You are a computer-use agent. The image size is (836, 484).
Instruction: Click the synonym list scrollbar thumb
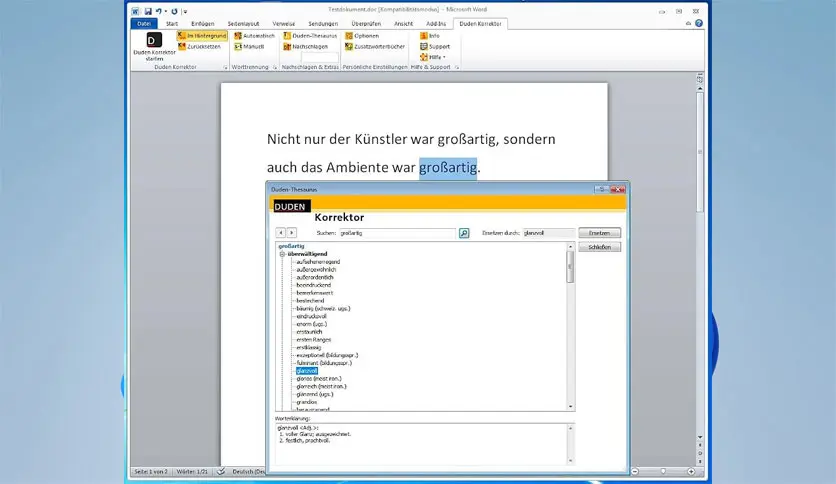[x=570, y=266]
